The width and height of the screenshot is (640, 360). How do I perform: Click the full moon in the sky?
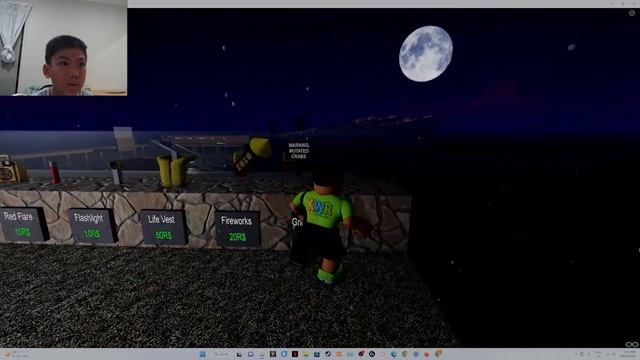pos(426,53)
